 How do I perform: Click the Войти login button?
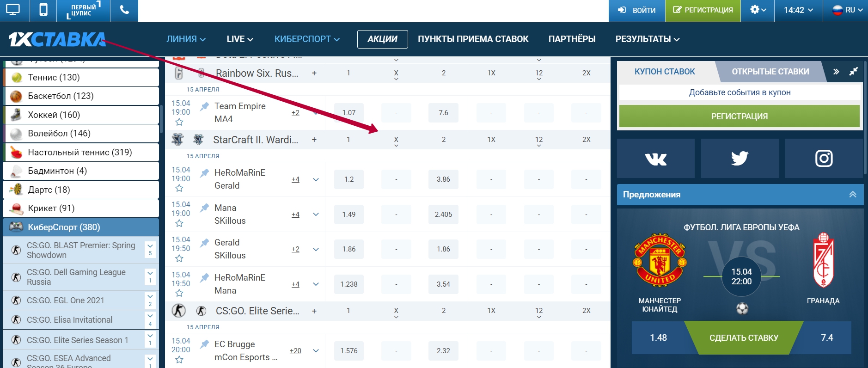click(x=637, y=10)
